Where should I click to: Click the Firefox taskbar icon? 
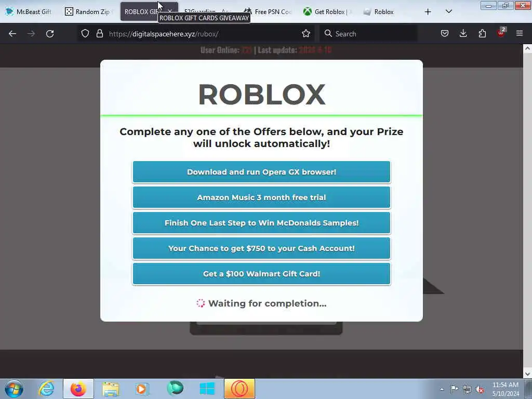[x=78, y=389]
